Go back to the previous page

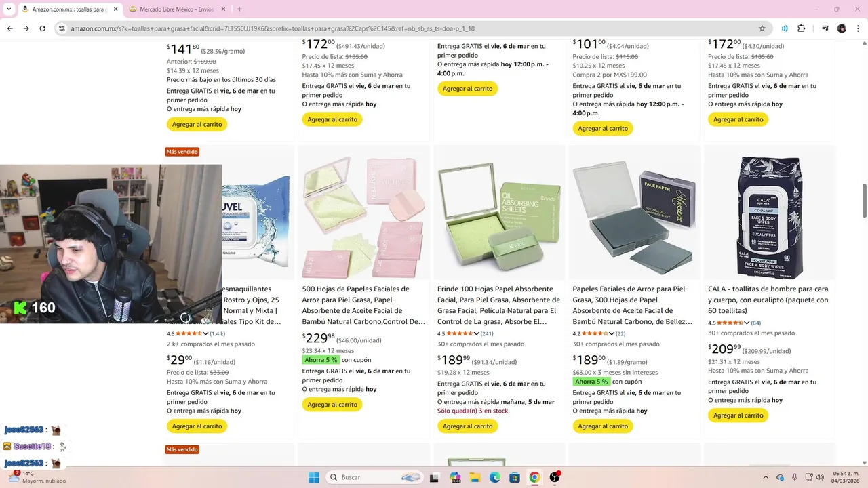[x=9, y=28]
